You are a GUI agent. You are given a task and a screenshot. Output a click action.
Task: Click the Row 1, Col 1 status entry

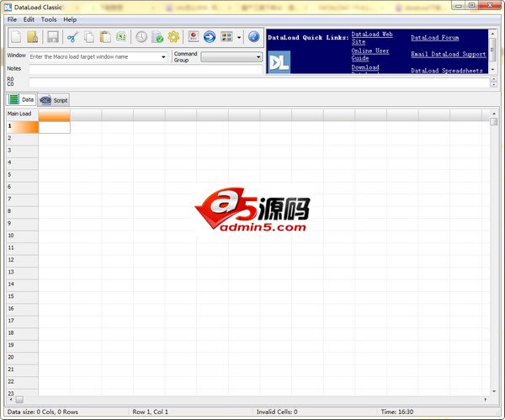150,412
